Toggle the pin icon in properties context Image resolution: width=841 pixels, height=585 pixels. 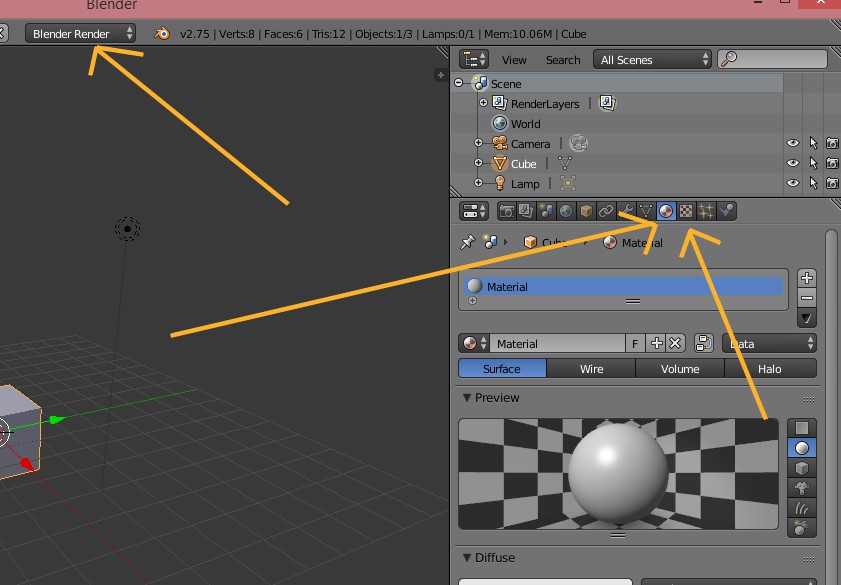(467, 242)
